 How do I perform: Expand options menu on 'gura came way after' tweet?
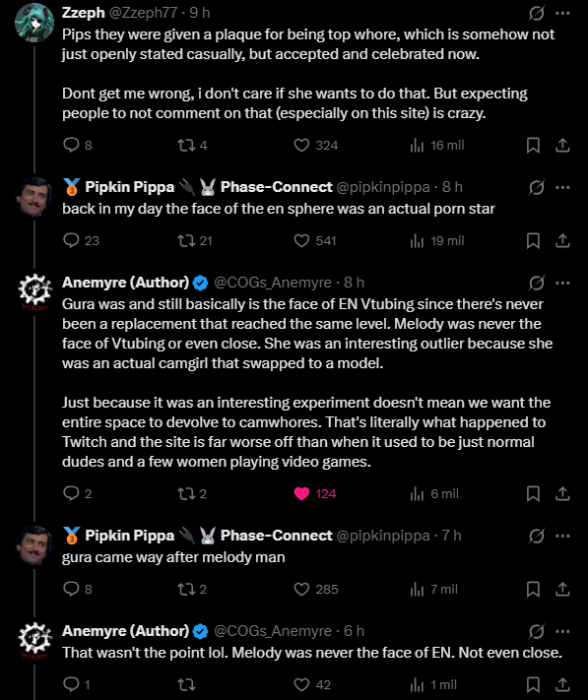click(562, 536)
